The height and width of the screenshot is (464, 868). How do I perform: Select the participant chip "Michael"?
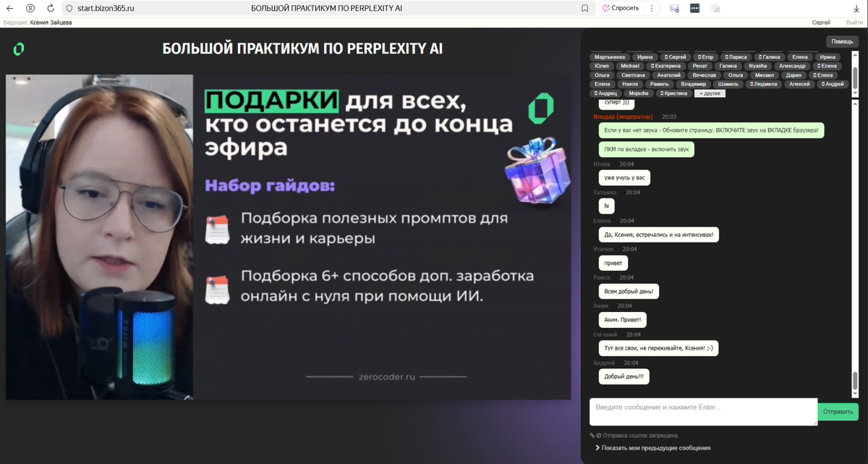point(629,65)
